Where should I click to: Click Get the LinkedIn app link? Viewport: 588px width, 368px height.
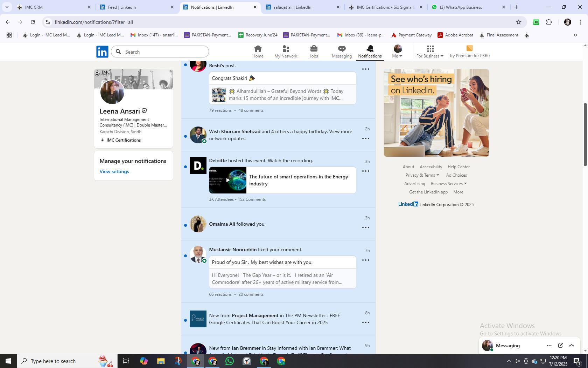pyautogui.click(x=428, y=192)
